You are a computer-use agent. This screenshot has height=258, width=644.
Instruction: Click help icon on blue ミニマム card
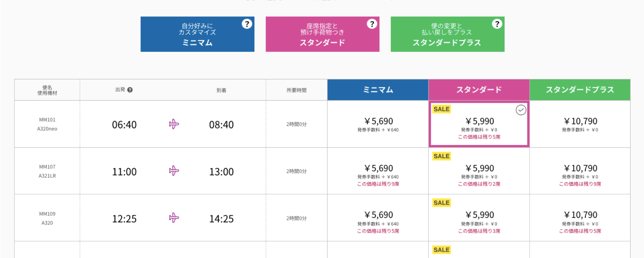point(247,24)
